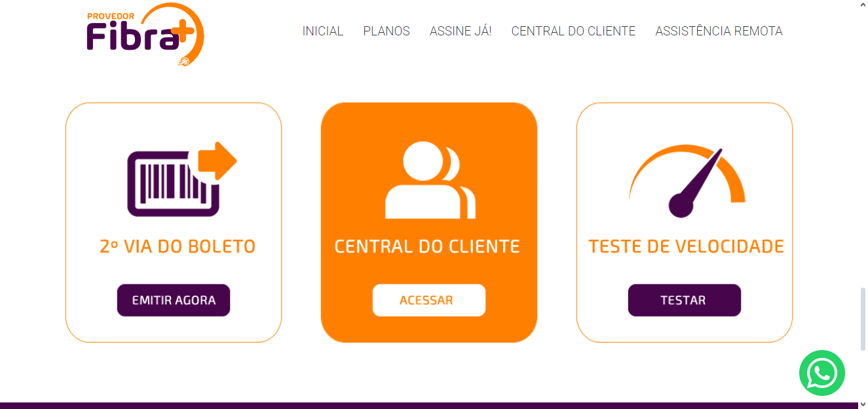Click the white user silhouettes icon
The image size is (868, 409).
click(x=429, y=180)
